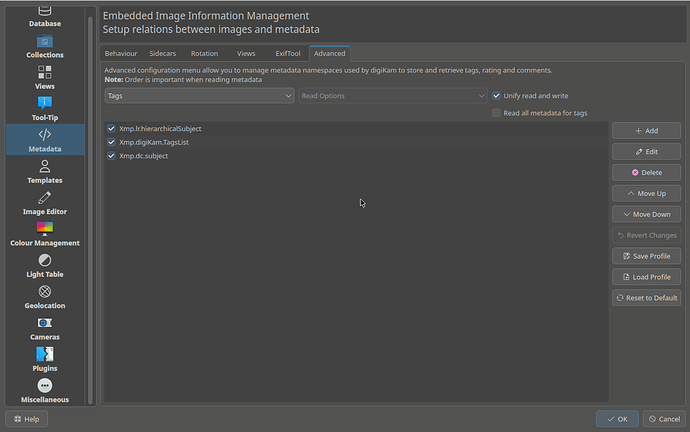The image size is (690, 432).
Task: Open the Image Editor settings icon
Action: pyautogui.click(x=44, y=198)
